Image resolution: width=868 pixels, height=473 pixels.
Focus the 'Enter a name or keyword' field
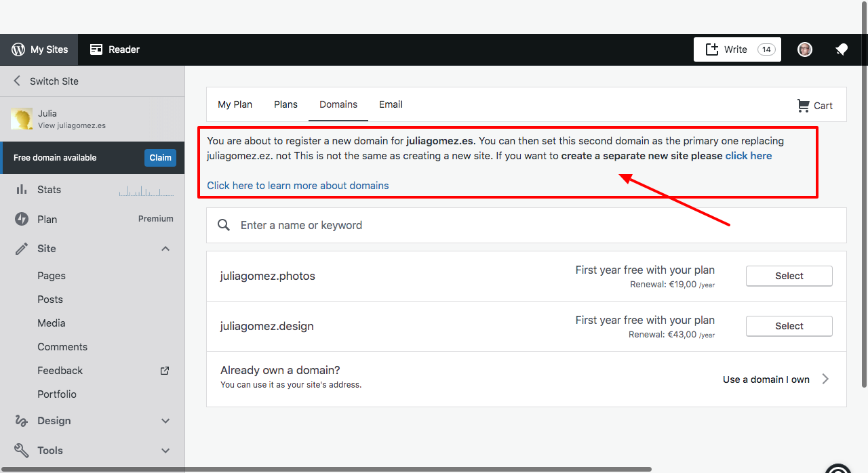526,225
